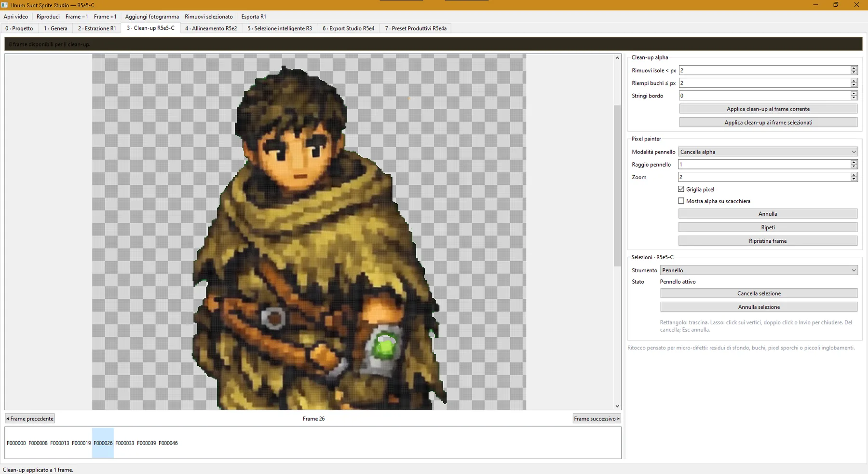Select frame F000046 in the strip
The height and width of the screenshot is (474, 868).
tap(168, 443)
